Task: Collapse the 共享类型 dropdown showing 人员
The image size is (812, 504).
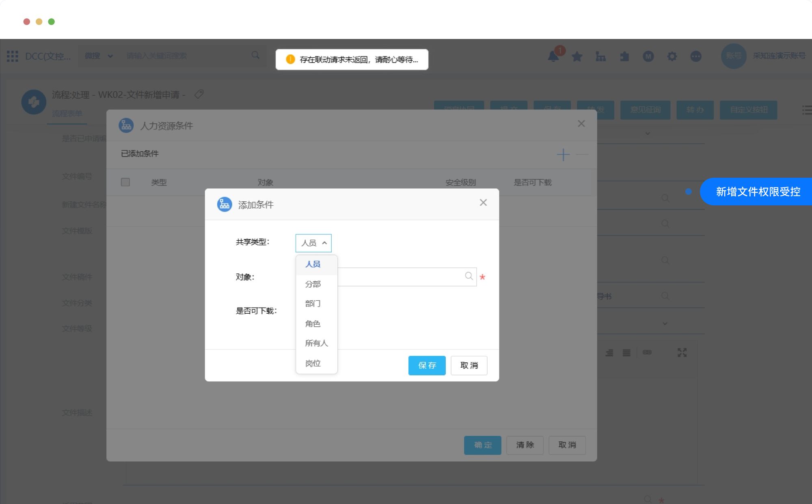Action: (313, 243)
